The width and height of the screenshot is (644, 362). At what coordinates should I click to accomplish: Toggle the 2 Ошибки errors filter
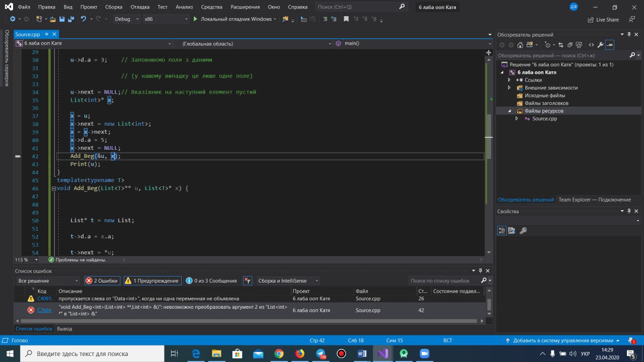(102, 281)
